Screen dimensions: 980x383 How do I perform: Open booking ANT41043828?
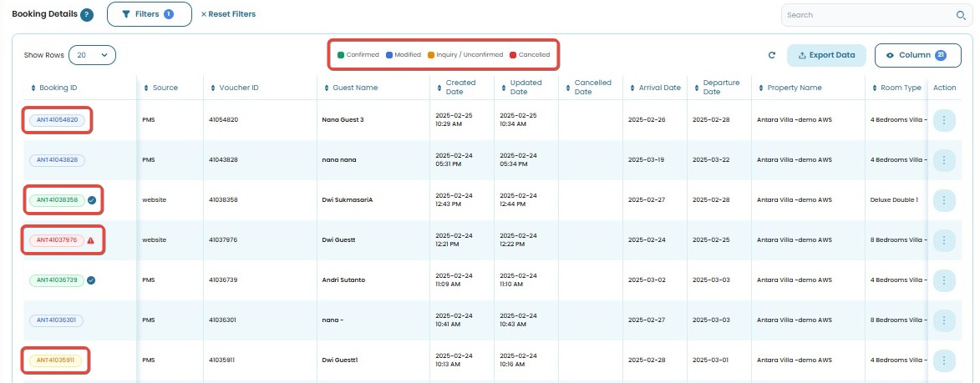point(57,160)
